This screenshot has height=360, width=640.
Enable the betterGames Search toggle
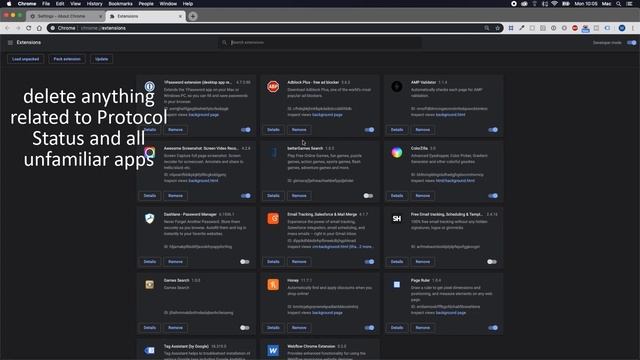(368, 196)
